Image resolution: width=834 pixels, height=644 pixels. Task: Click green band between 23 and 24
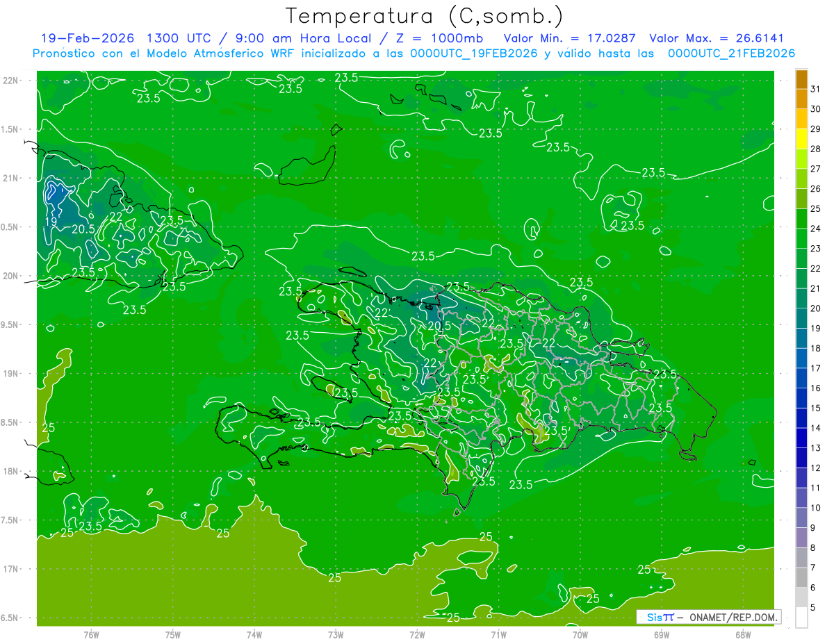click(x=801, y=239)
